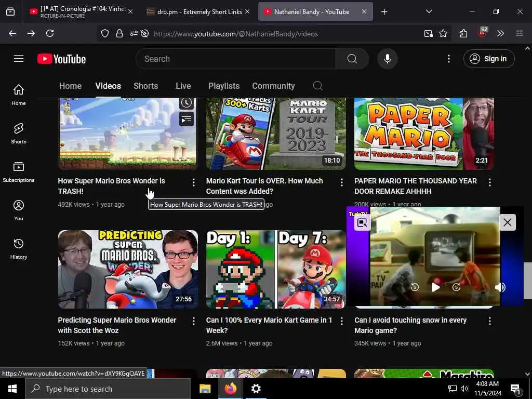This screenshot has height=399, width=532.
Task: Open Shorts in the left sidebar
Action: [19, 134]
